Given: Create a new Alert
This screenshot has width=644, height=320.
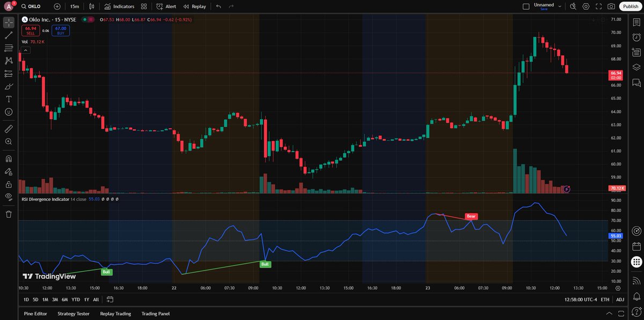Looking at the screenshot, I should (166, 6).
